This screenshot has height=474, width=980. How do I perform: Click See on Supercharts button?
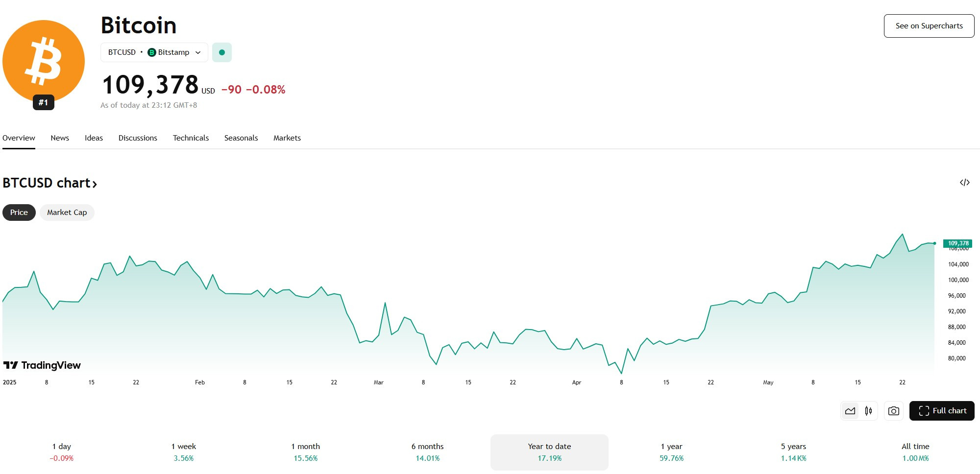click(x=929, y=26)
